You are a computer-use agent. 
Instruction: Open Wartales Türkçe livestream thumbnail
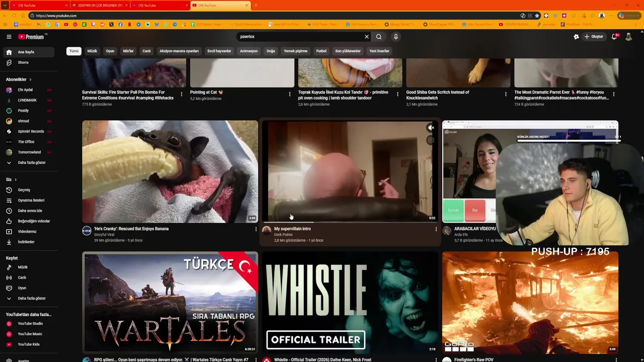coord(170,302)
